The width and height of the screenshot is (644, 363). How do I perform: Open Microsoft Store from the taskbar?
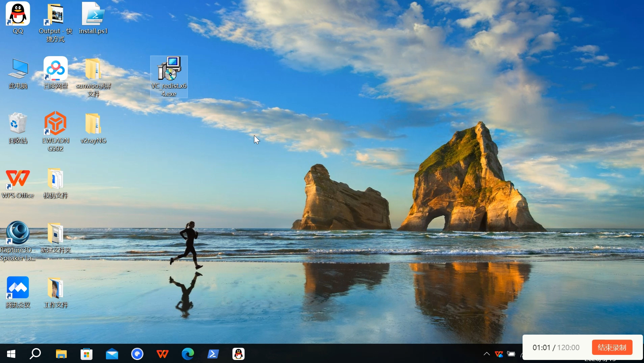[x=86, y=354]
